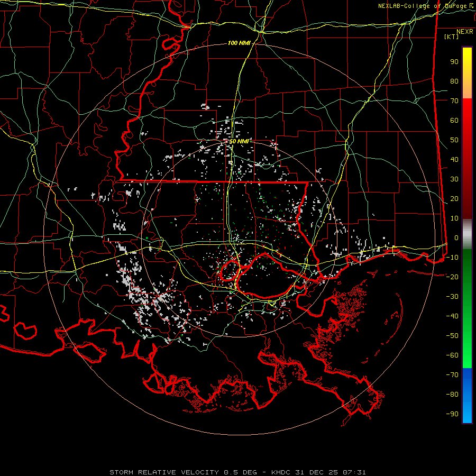Click the NEXR label above the scale
The height and width of the screenshot is (476, 476).
(465, 32)
